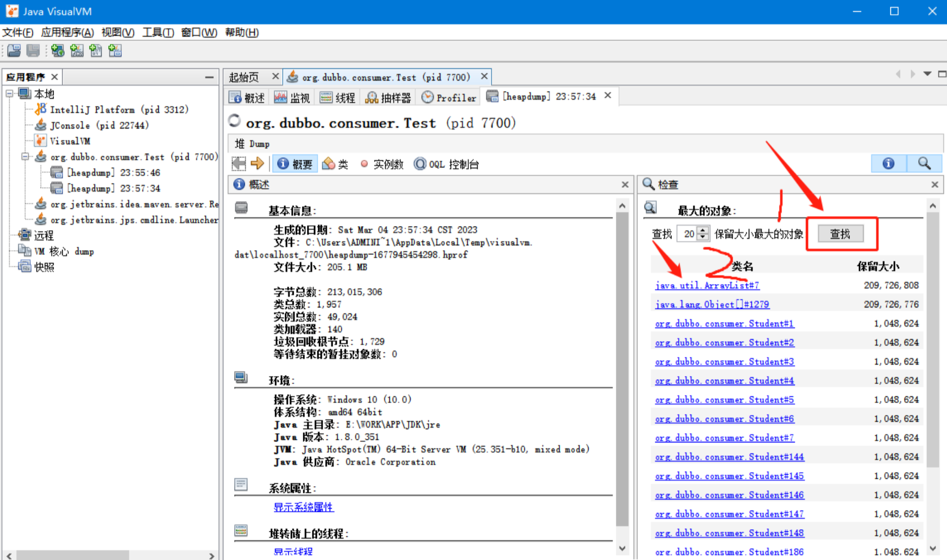Toggle the 概要 summary view button
The height and width of the screenshot is (560, 947).
click(295, 164)
